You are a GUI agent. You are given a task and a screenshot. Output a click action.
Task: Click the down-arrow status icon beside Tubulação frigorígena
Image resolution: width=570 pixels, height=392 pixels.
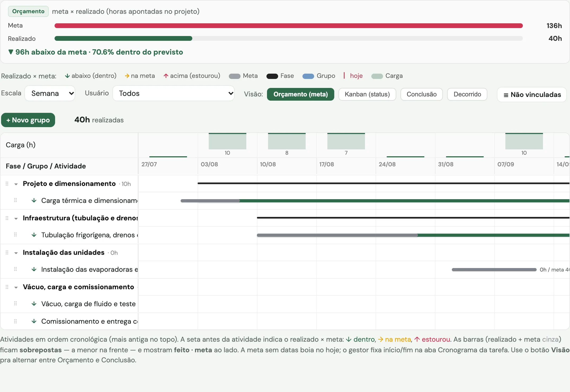[34, 235]
